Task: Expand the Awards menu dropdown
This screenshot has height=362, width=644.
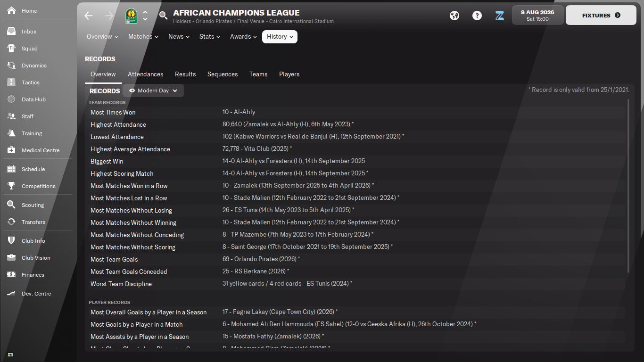Action: click(243, 37)
